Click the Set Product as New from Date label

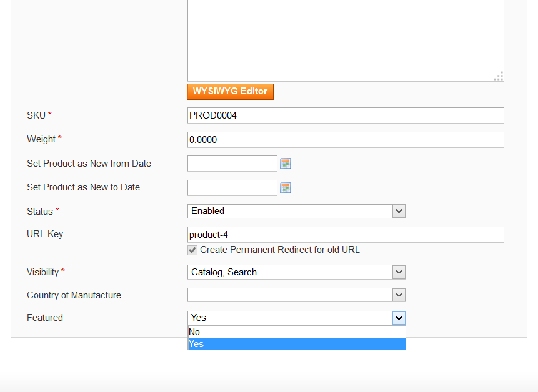pos(89,164)
